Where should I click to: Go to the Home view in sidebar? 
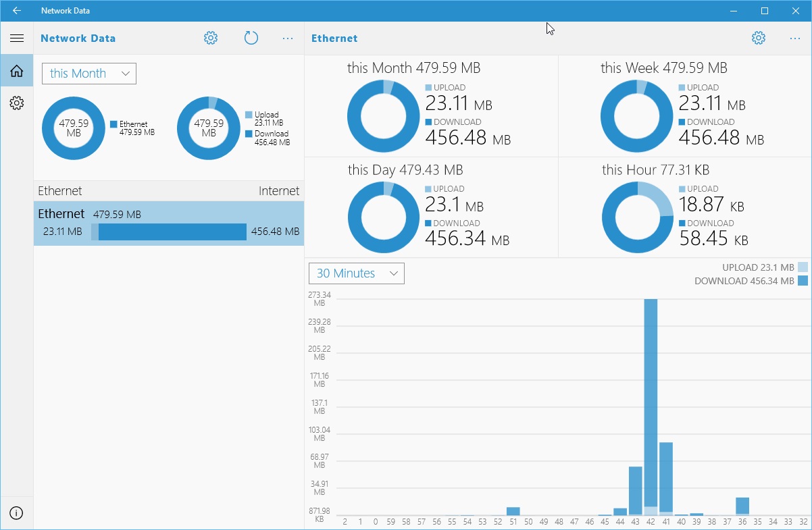pos(17,70)
